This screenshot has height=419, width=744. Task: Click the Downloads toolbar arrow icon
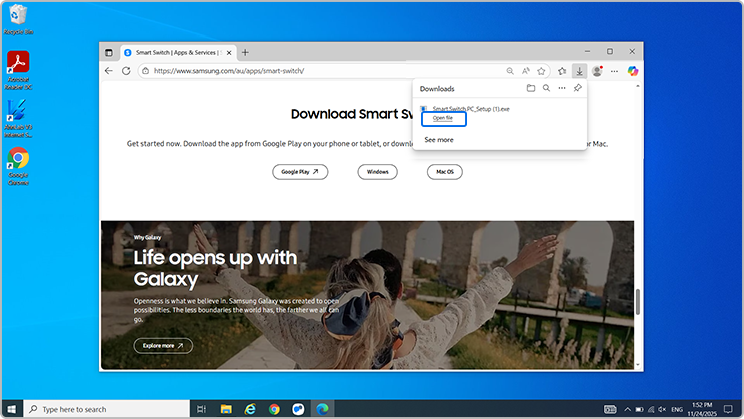click(x=579, y=71)
